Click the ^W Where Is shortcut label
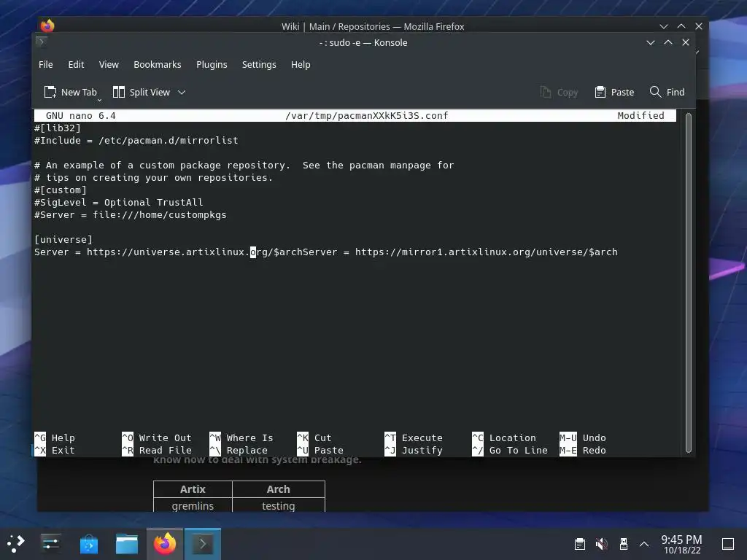The height and width of the screenshot is (560, 747). (241, 437)
